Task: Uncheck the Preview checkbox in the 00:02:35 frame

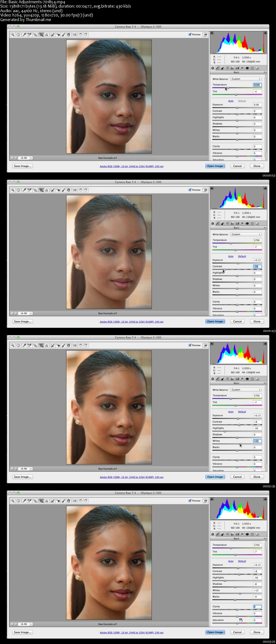Action: coord(190,345)
